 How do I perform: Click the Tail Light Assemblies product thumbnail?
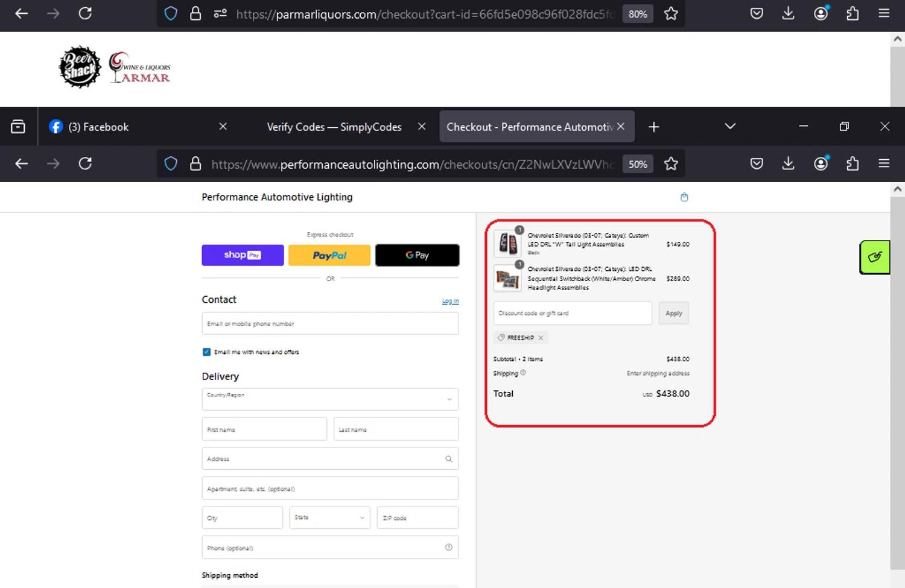coord(507,244)
